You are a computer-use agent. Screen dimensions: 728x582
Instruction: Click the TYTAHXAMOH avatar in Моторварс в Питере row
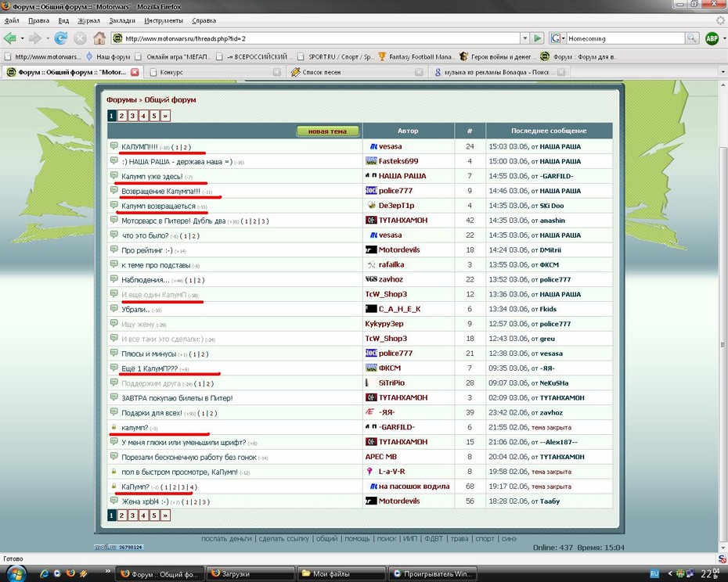[371, 220]
